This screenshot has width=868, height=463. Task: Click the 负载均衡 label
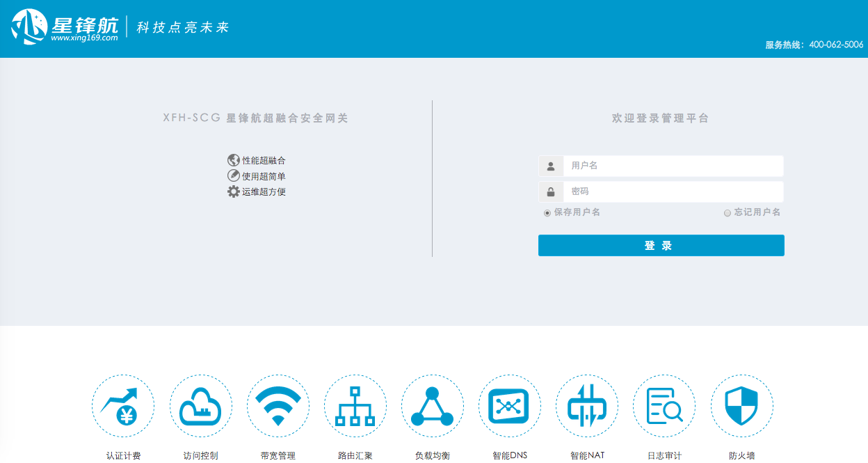click(x=432, y=456)
